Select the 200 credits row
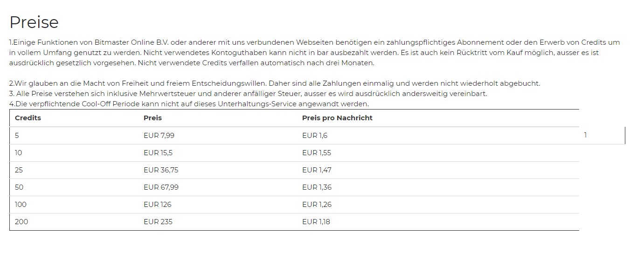This screenshot has width=644, height=254. 294,222
